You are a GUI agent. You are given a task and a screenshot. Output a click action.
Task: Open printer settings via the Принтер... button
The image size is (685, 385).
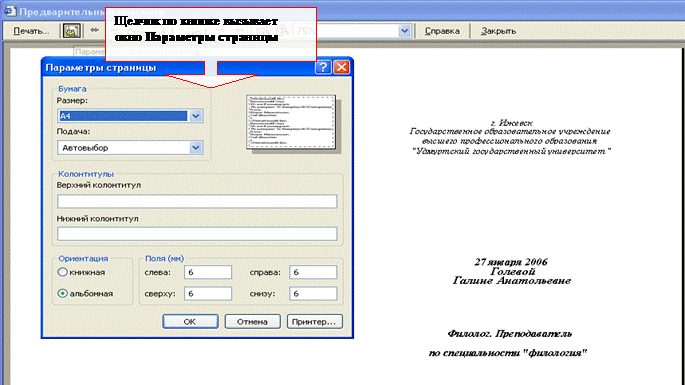tap(315, 322)
